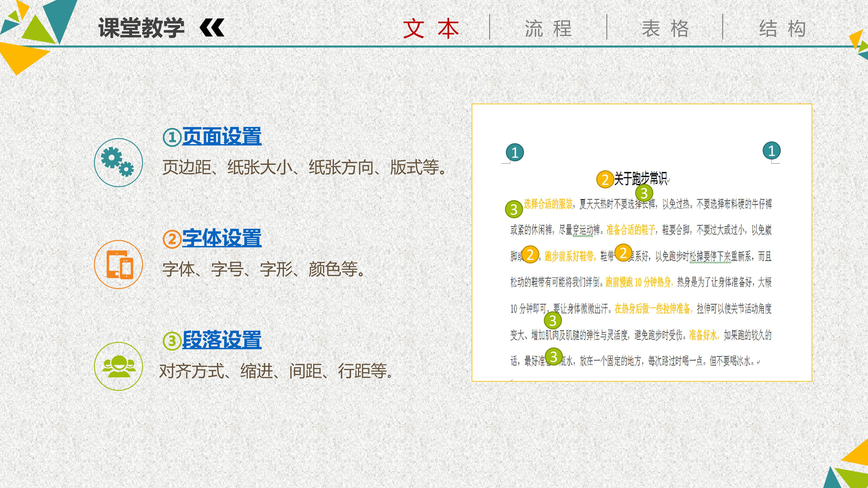
Task: Open the 表格 tab
Action: click(665, 28)
